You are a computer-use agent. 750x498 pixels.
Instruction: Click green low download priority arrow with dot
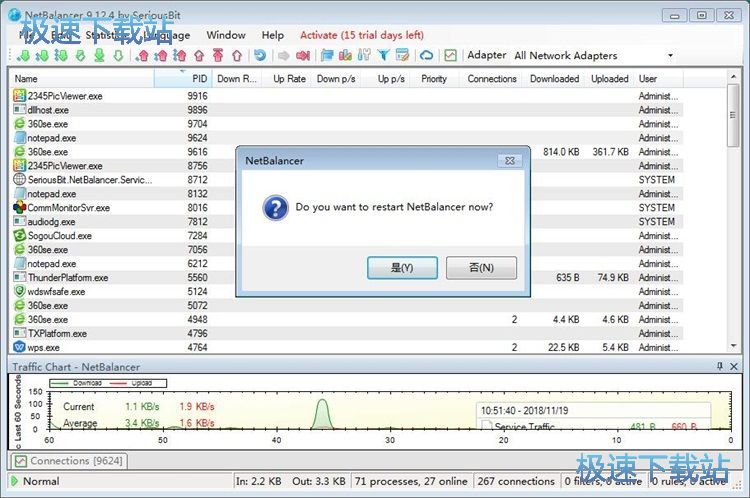point(23,55)
